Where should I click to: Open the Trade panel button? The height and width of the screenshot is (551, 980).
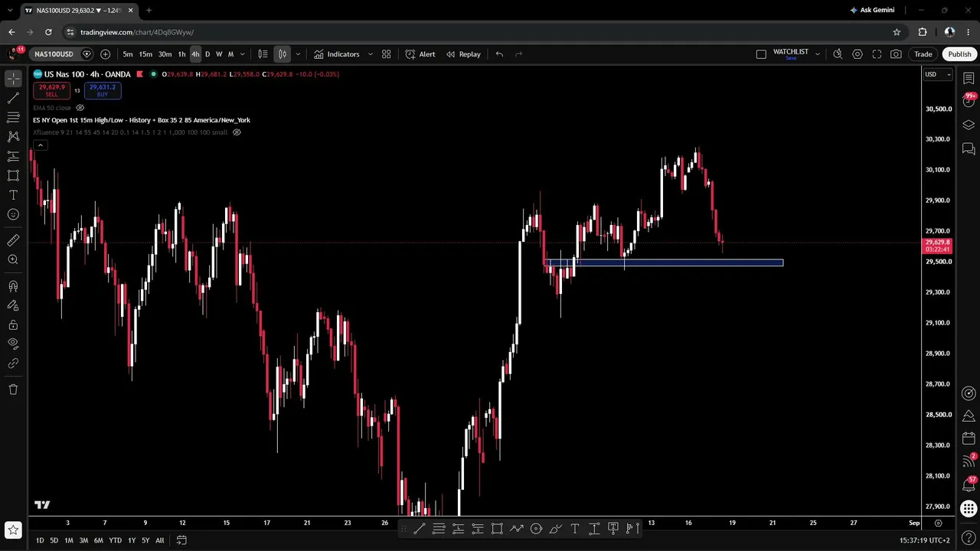click(923, 54)
